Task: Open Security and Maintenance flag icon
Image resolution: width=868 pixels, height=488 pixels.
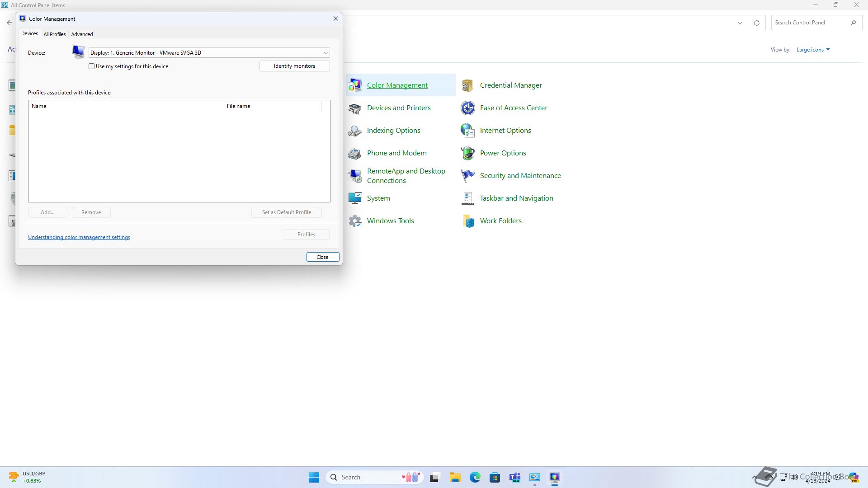Action: [467, 176]
